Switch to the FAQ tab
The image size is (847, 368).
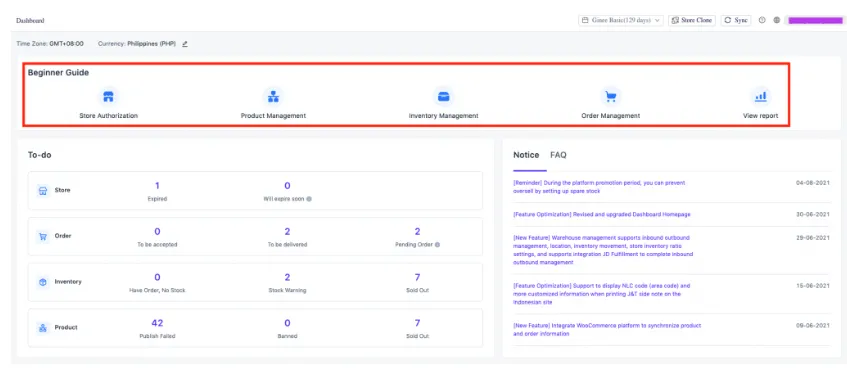pyautogui.click(x=559, y=155)
